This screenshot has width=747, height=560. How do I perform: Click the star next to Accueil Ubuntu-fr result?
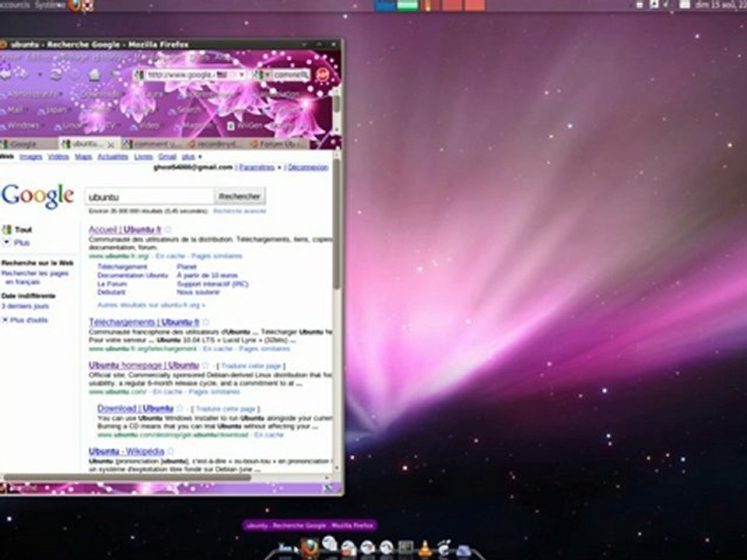pyautogui.click(x=168, y=229)
